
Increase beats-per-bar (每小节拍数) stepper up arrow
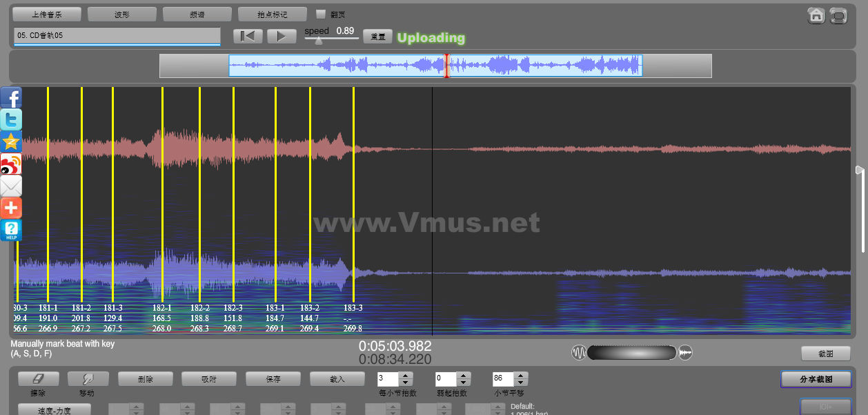(x=406, y=376)
